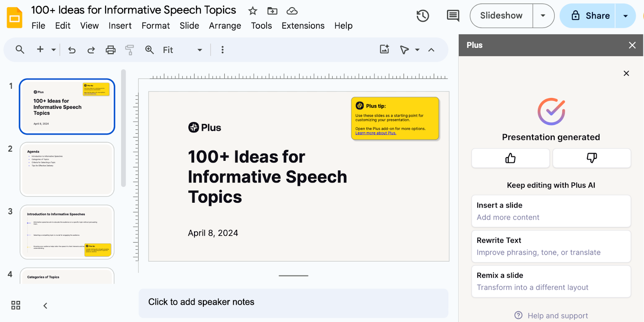Expand the Share options dropdown arrow
Screen dimensions: 644x322
tap(625, 16)
